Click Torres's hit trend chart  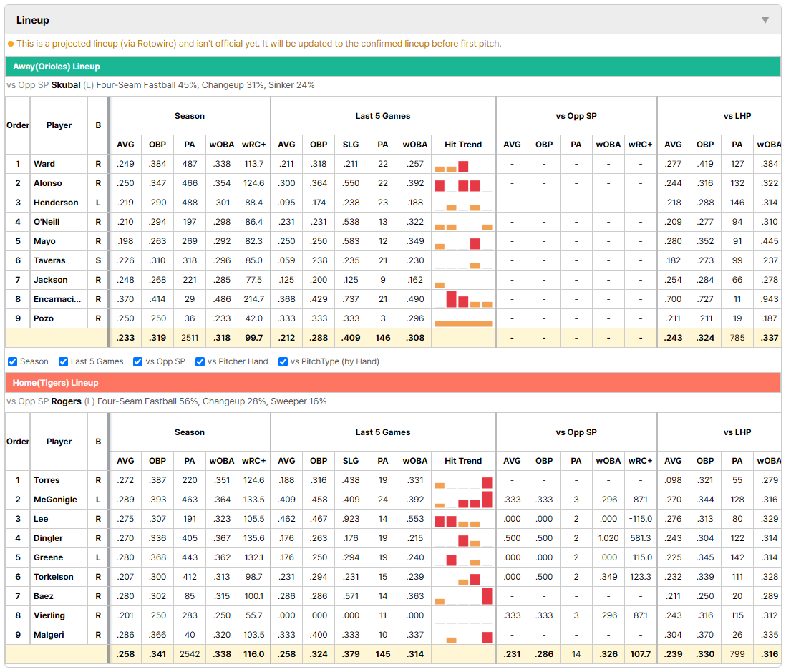pos(463,481)
